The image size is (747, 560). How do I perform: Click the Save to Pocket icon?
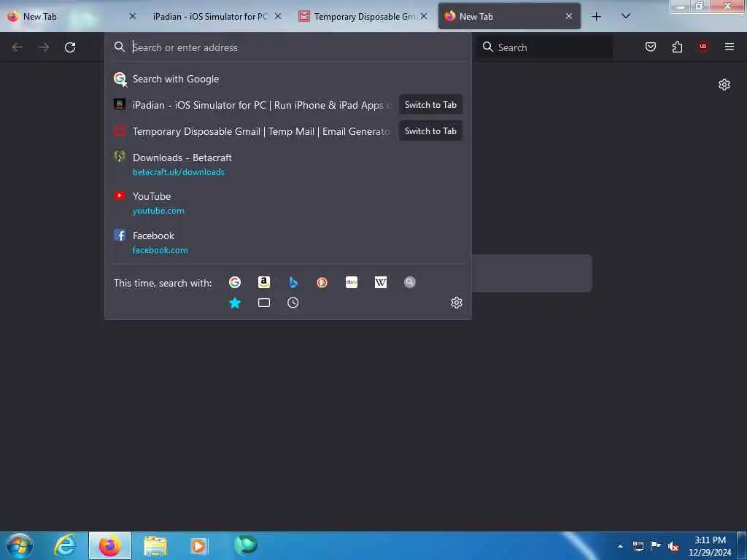tap(651, 47)
